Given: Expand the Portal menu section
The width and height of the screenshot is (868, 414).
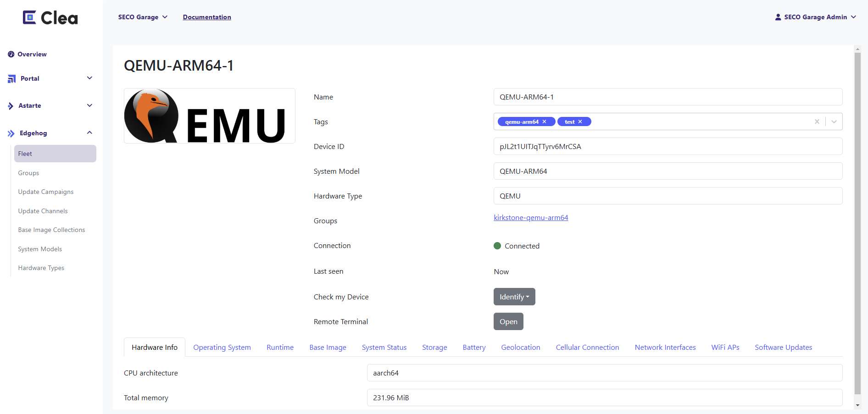Looking at the screenshot, I should click(x=89, y=78).
